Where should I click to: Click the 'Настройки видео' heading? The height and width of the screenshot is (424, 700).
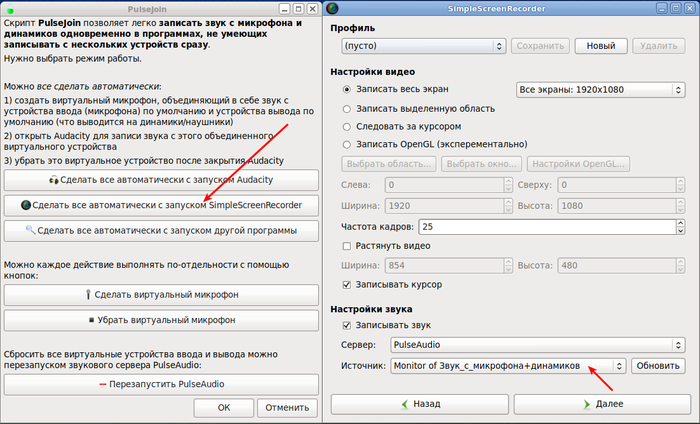pos(373,72)
